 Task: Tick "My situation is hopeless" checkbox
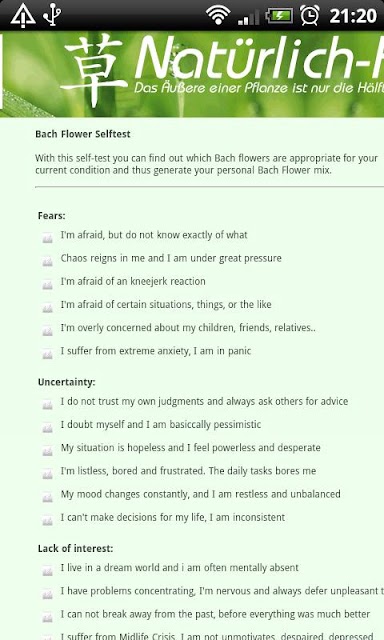pos(48,450)
